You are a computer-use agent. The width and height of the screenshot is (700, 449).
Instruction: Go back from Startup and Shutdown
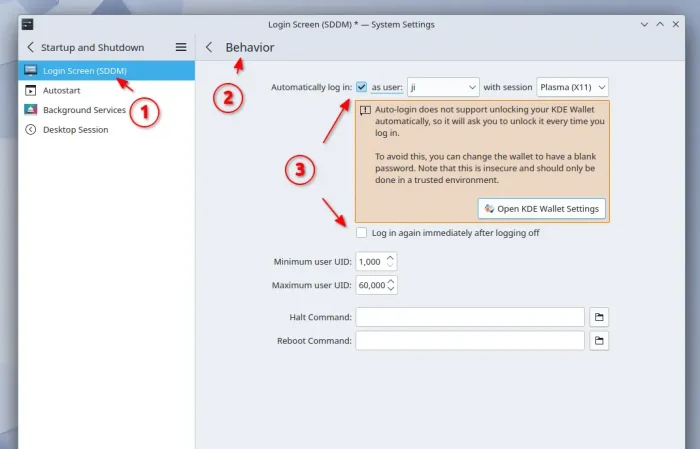point(30,47)
